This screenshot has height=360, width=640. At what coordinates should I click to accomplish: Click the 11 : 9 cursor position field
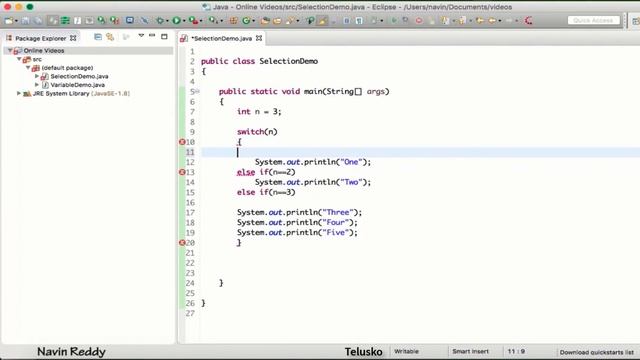point(516,351)
